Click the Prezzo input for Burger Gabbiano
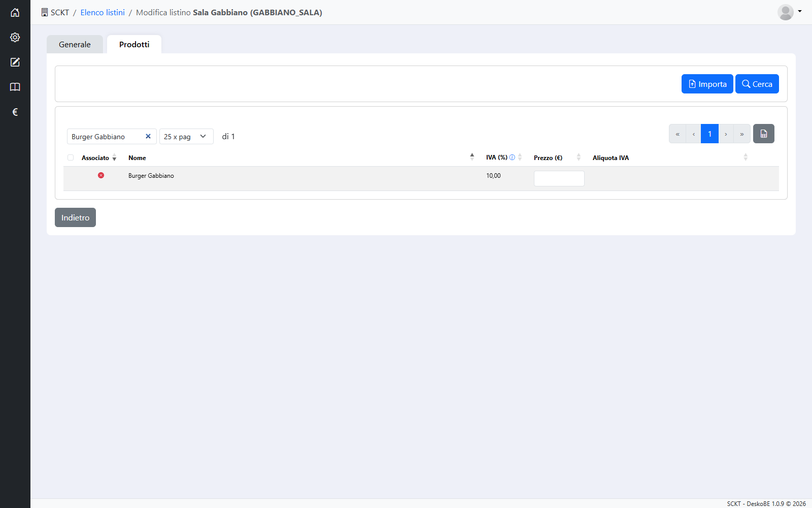 (559, 178)
